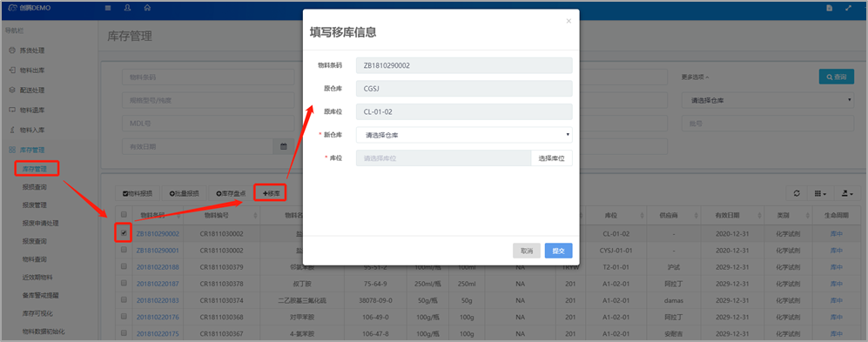Click the 移库 toolbar button

coord(270,193)
